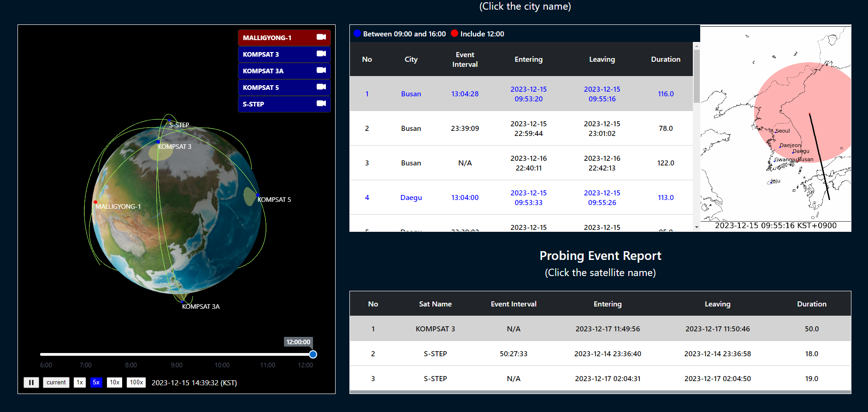Screen dimensions: 868x412
Task: Click Jeju on the map
Action: pyautogui.click(x=776, y=181)
